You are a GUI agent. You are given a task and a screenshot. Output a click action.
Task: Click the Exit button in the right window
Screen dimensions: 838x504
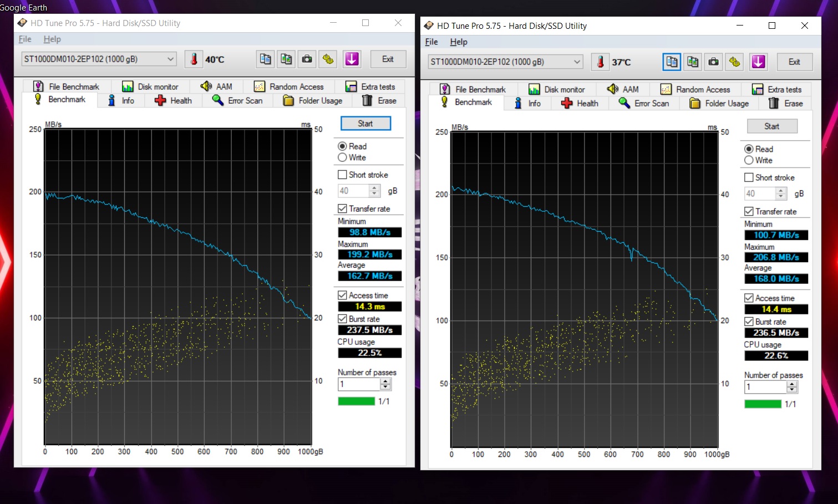[x=794, y=62]
